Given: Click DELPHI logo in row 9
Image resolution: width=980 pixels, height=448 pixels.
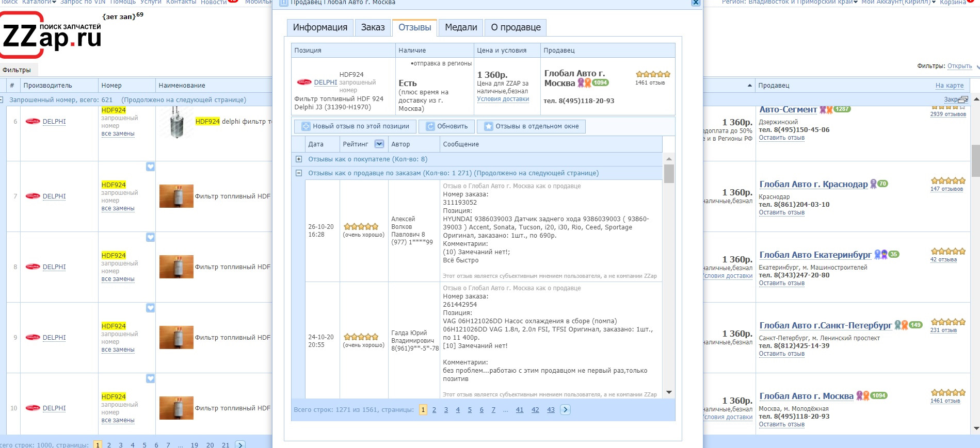Looking at the screenshot, I should (x=33, y=338).
